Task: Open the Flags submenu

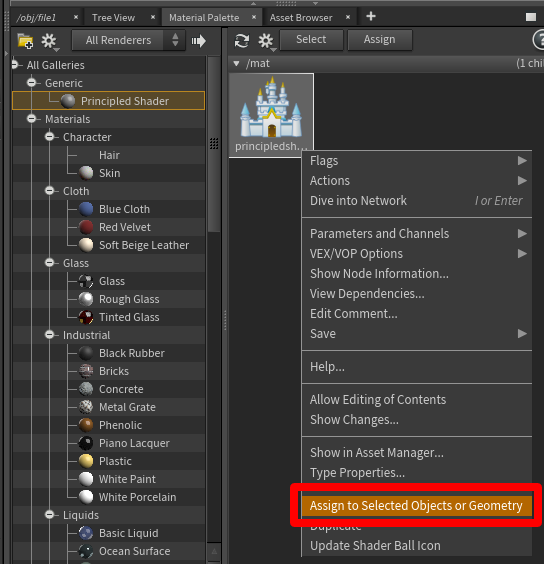Action: pos(417,160)
